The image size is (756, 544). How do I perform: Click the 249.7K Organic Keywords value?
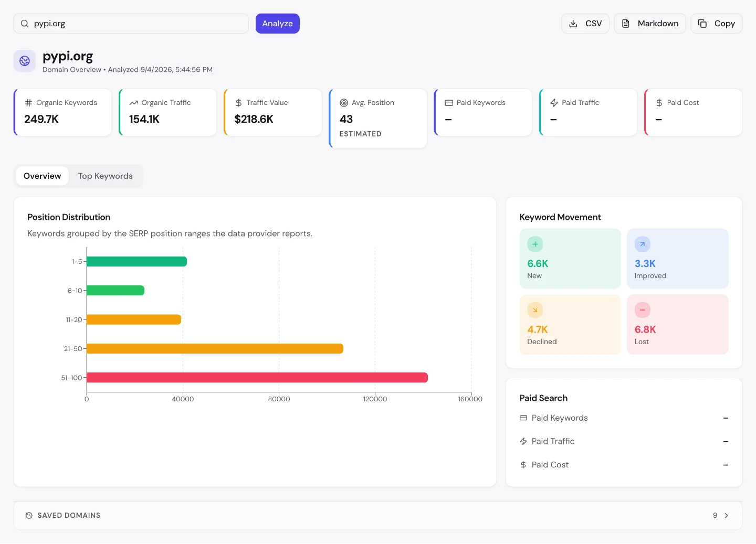(41, 119)
